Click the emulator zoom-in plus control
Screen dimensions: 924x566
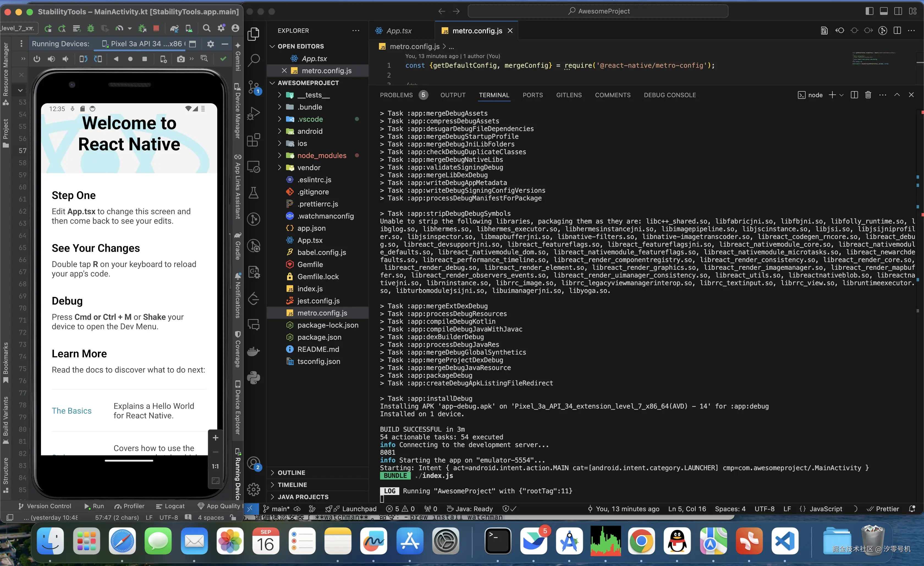[x=215, y=438]
